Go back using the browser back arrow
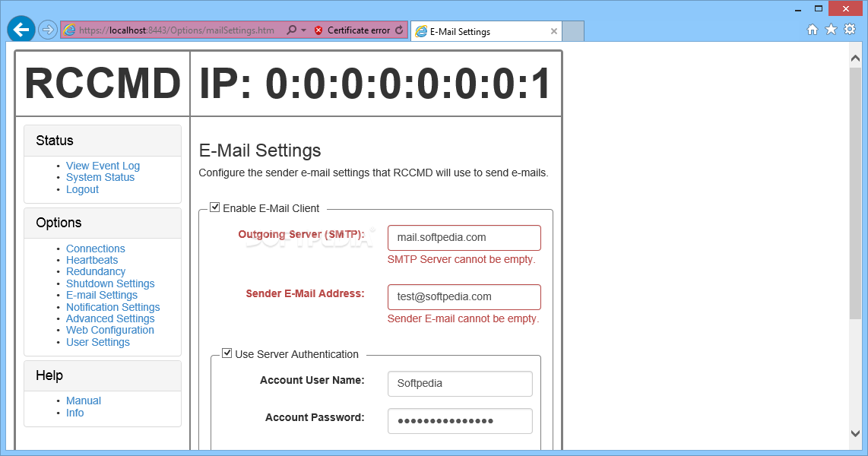Viewport: 868px width, 456px height. [21, 30]
